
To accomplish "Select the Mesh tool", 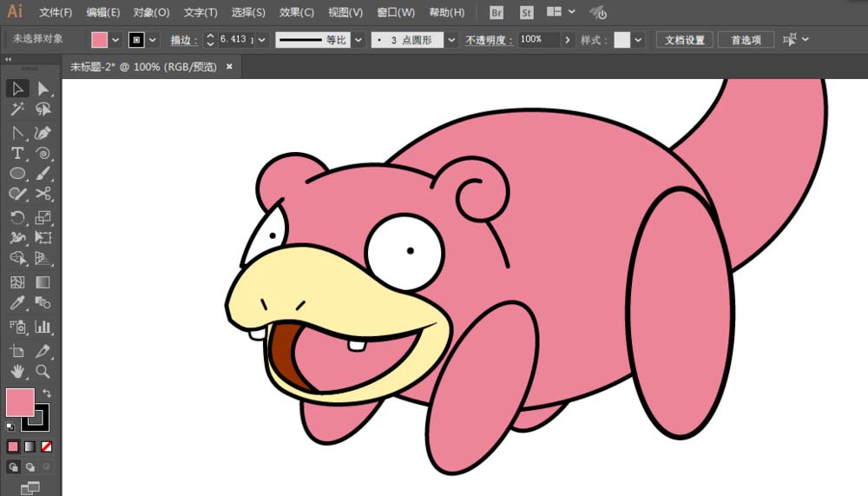I will coord(17,282).
